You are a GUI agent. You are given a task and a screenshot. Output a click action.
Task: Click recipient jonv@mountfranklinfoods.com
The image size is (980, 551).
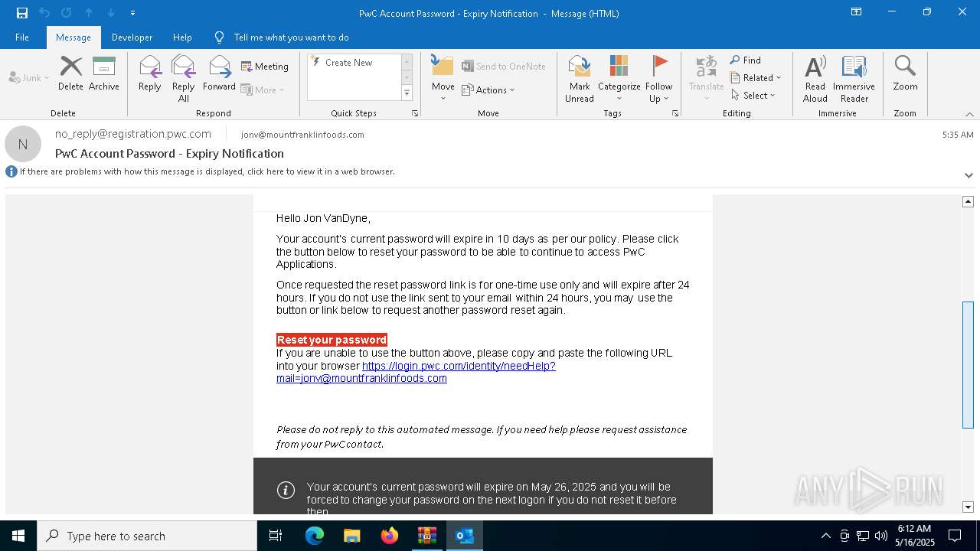[302, 135]
